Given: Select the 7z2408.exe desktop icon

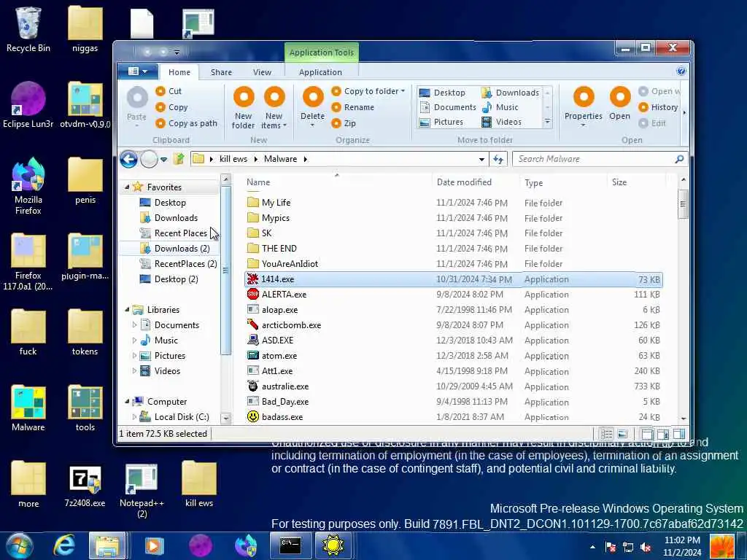Looking at the screenshot, I should tap(85, 486).
